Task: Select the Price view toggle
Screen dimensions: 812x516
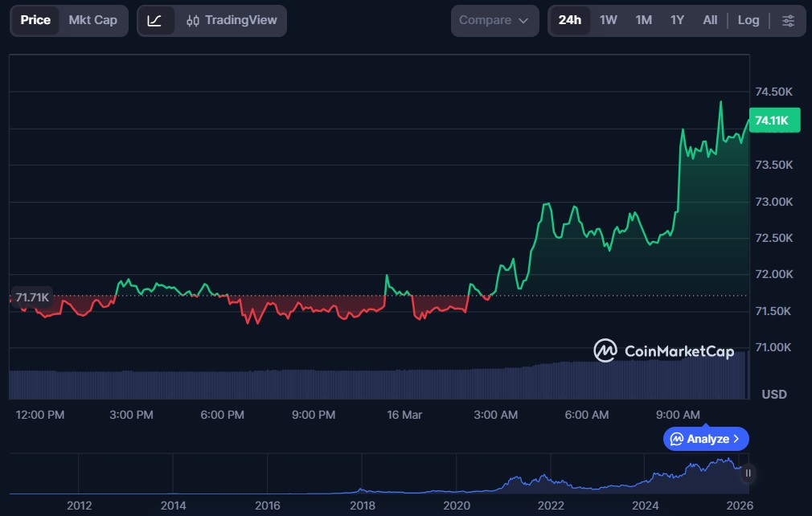Action: point(35,21)
